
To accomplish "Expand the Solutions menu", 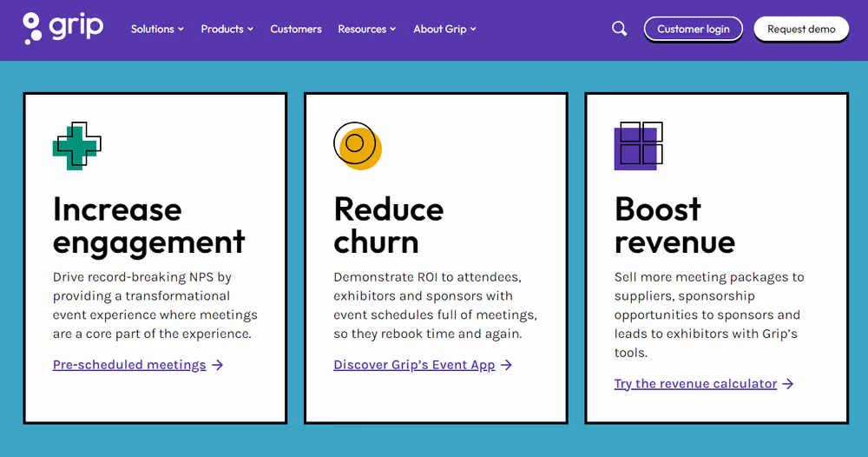I will [x=157, y=29].
